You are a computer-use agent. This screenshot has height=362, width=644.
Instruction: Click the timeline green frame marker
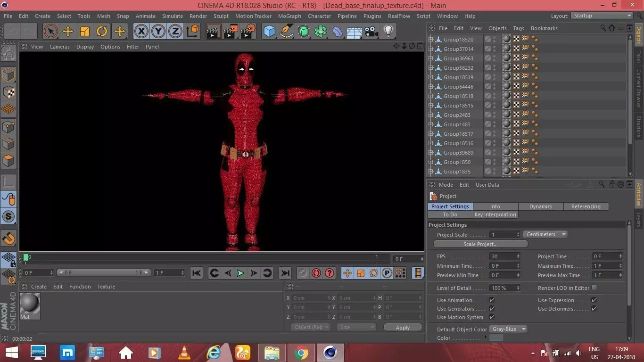click(25, 257)
